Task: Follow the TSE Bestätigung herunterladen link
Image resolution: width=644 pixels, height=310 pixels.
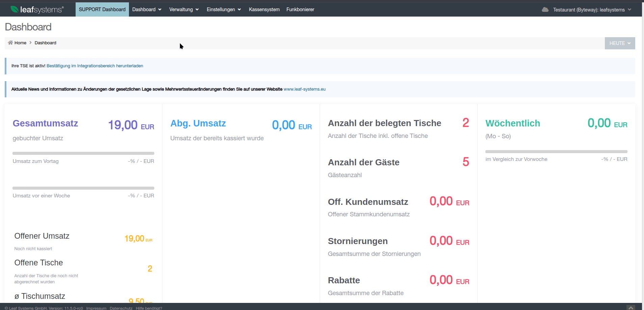Action: pyautogui.click(x=95, y=66)
